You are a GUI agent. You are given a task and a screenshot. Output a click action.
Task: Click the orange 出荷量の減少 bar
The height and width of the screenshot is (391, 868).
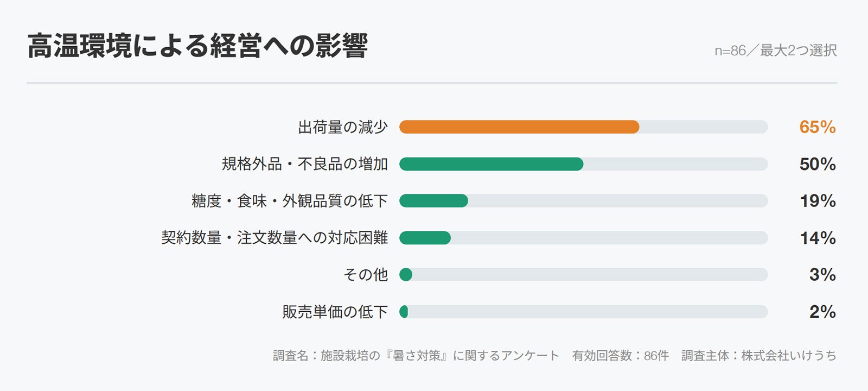tap(519, 127)
